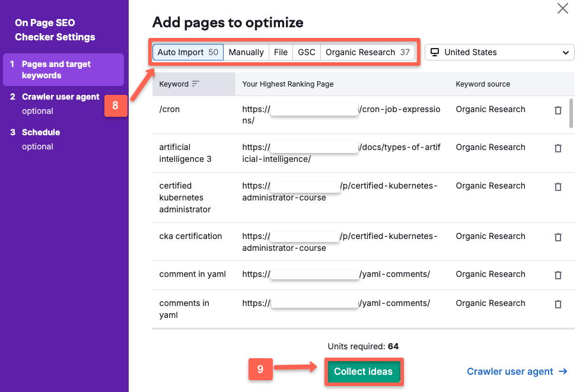Remove the "artificial intelligence 3" keyword
Screen dimensions: 586x392
tap(558, 148)
